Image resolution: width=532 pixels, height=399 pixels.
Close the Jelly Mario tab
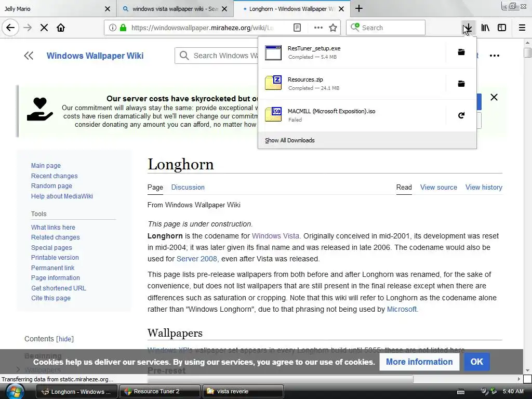pyautogui.click(x=108, y=9)
